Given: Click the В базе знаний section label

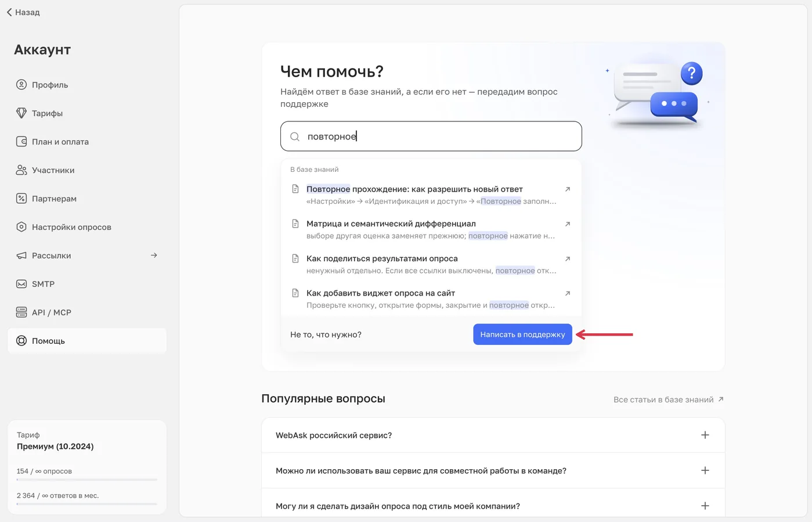Looking at the screenshot, I should 314,170.
